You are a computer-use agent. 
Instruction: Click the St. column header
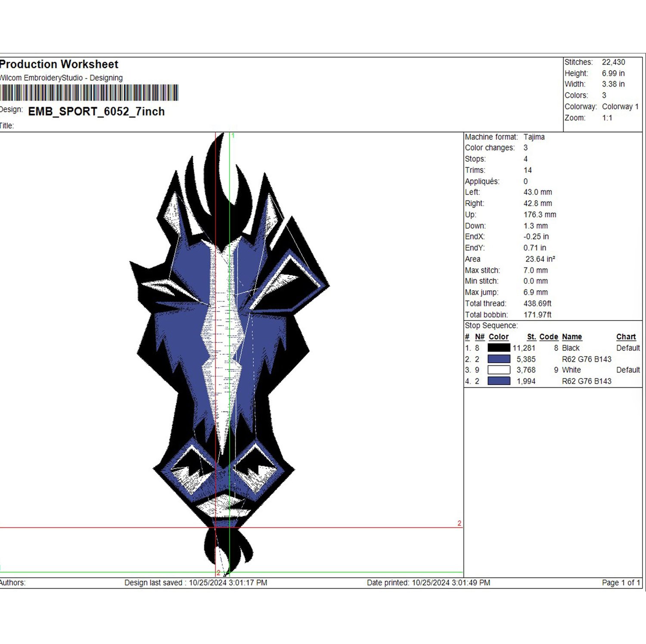tap(531, 337)
